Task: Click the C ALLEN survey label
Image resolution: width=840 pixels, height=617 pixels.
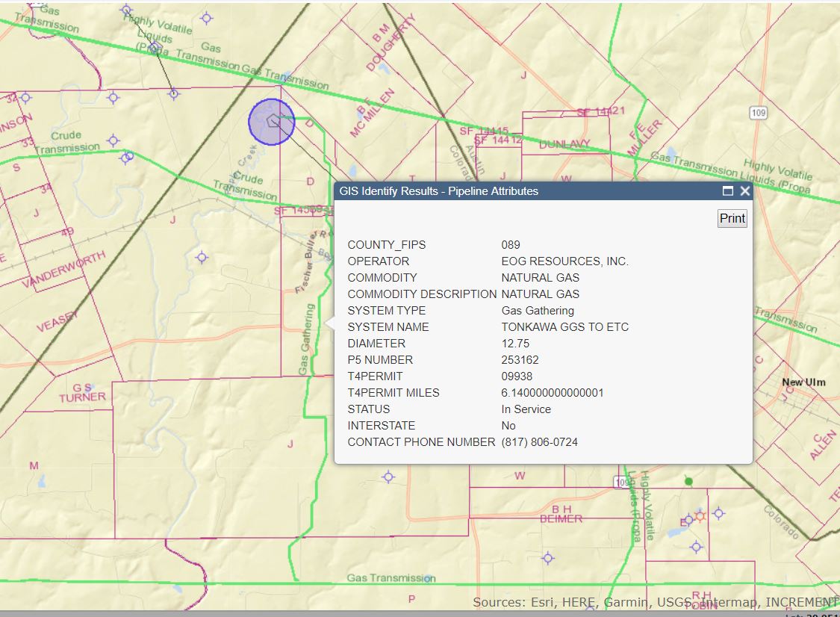Action: pyautogui.click(x=822, y=443)
